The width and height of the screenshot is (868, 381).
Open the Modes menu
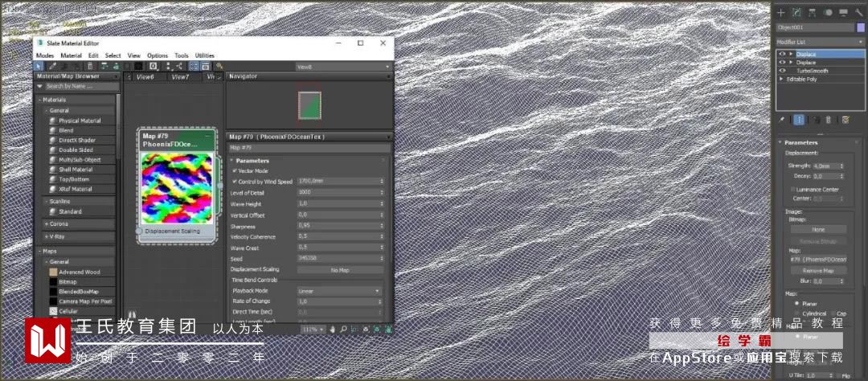tap(45, 55)
